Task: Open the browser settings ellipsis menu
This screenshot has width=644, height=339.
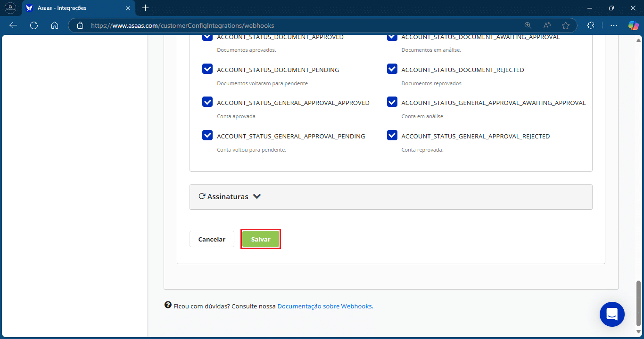Action: 613,25
